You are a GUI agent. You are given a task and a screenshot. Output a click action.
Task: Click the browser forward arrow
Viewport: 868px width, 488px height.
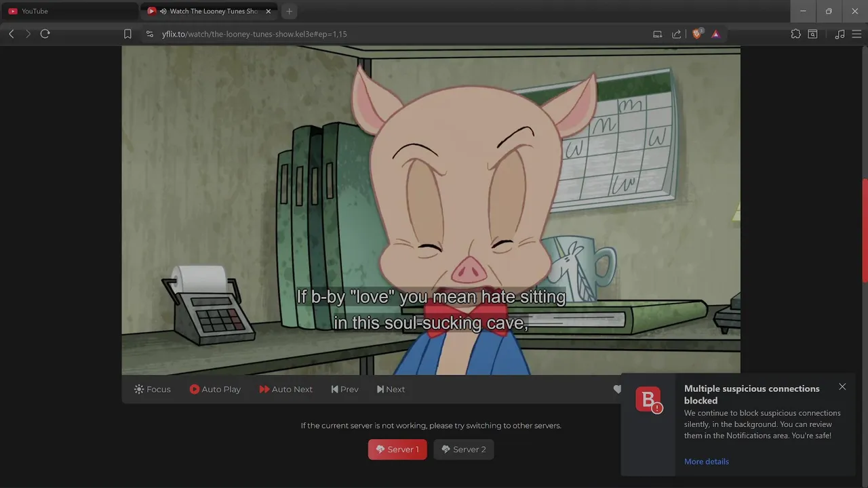[28, 34]
